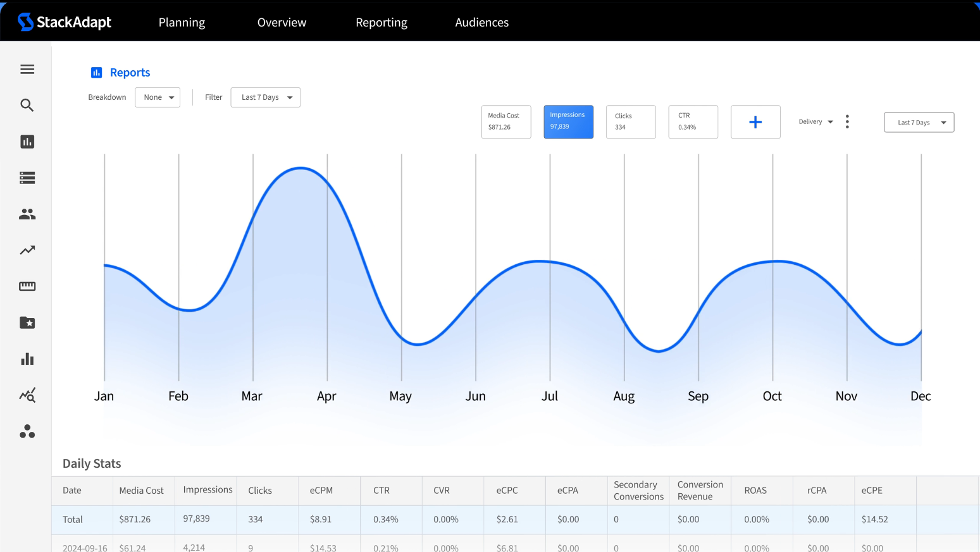Open the chart date range dropdown
Viewport: 980px width, 552px height.
919,123
